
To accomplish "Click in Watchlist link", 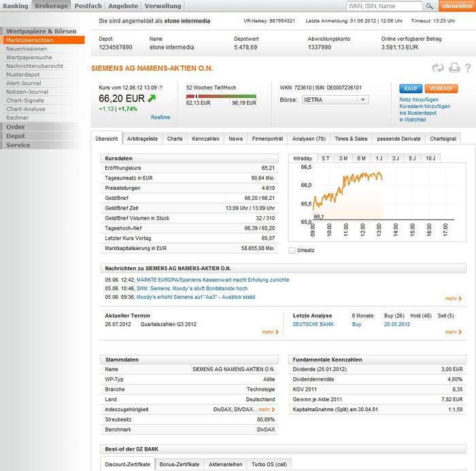I will (413, 120).
